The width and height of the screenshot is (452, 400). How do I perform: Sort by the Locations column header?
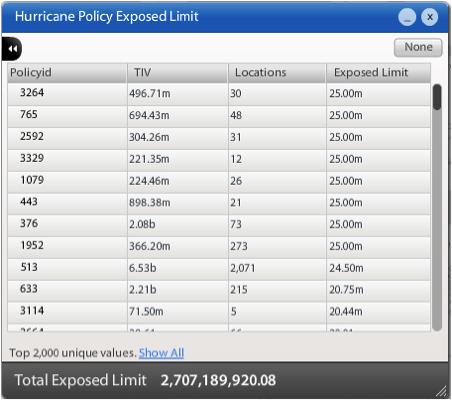277,73
